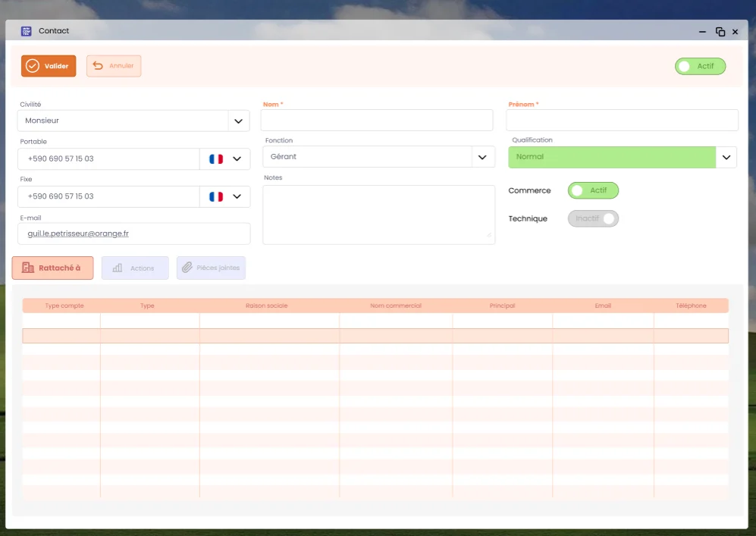This screenshot has height=536, width=756.
Task: Click the checkmark icon on Valider button
Action: click(33, 66)
